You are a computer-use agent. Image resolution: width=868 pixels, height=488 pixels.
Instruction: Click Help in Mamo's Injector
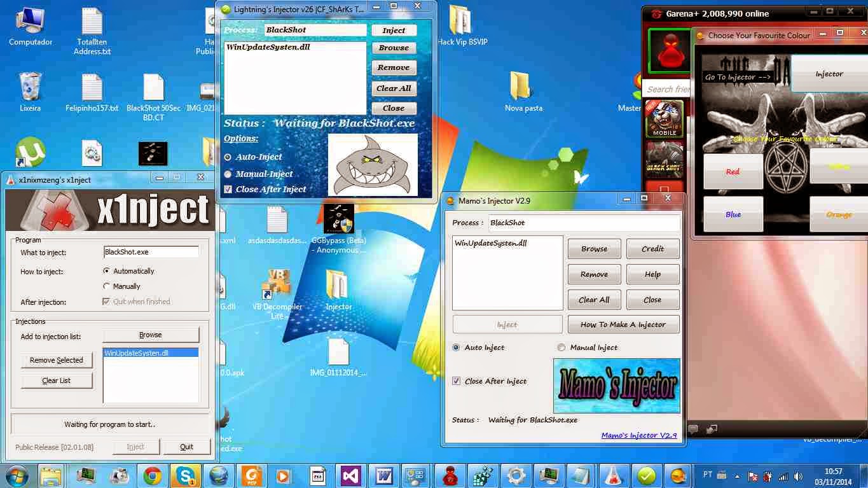click(652, 274)
